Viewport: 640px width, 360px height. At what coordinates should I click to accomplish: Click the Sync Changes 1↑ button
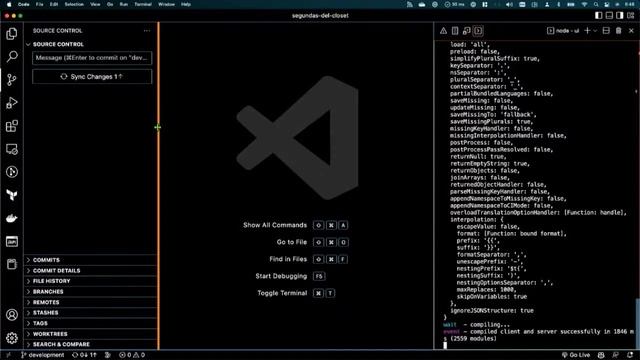(x=92, y=77)
